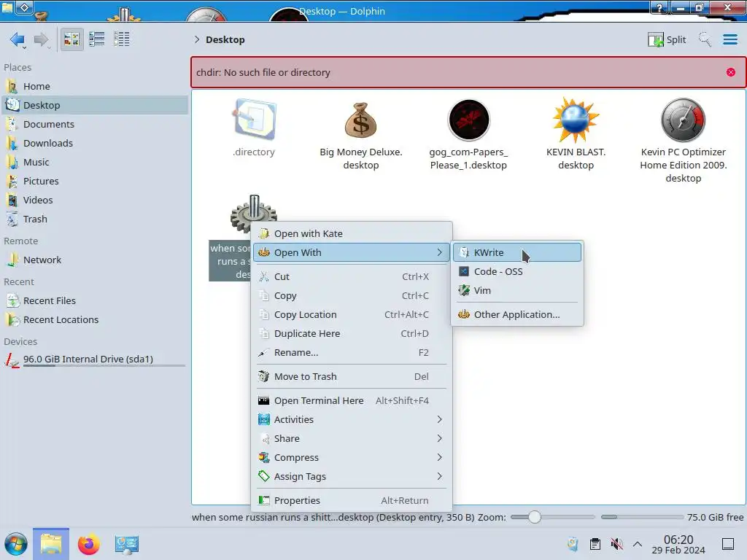Open Videos folder in sidebar
The height and width of the screenshot is (560, 747).
coord(96,201)
